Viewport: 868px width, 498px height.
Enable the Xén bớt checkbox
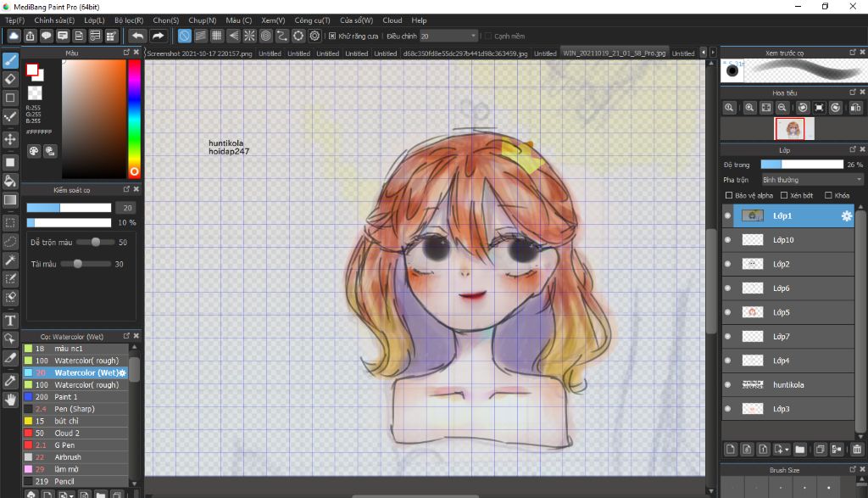[784, 195]
